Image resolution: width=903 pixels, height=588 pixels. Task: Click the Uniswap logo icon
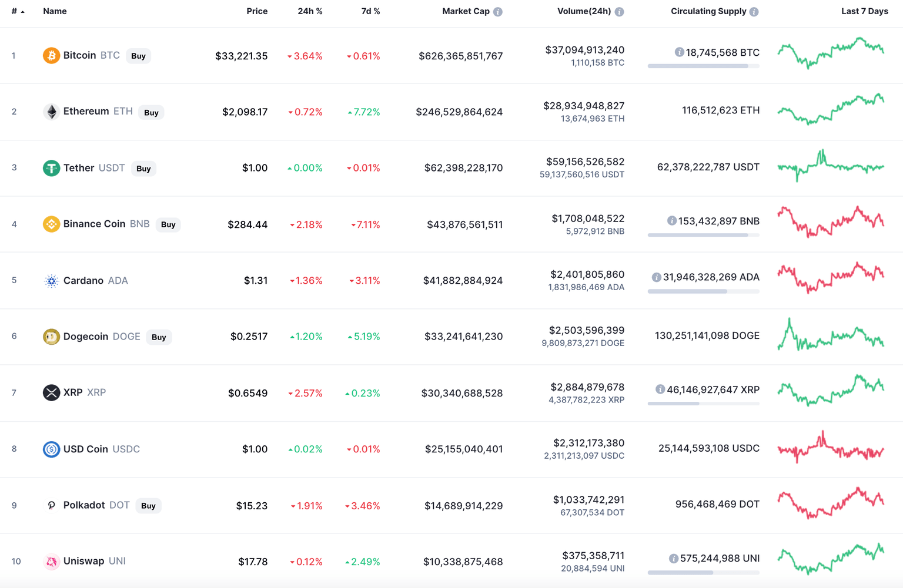pyautogui.click(x=52, y=561)
